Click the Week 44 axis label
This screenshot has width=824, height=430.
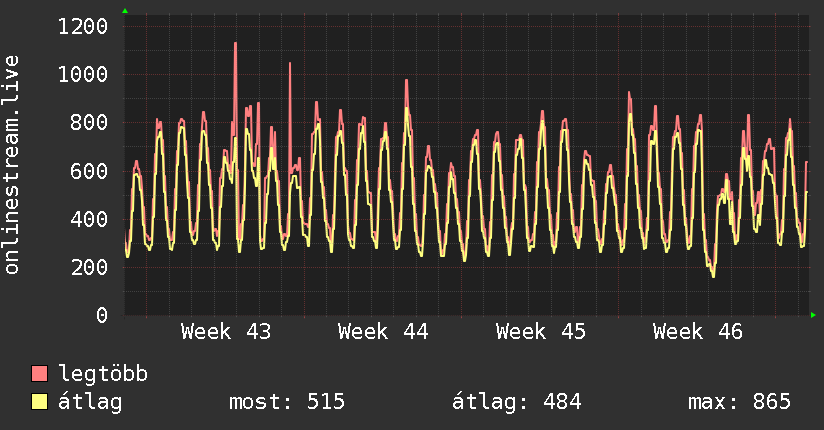(383, 332)
